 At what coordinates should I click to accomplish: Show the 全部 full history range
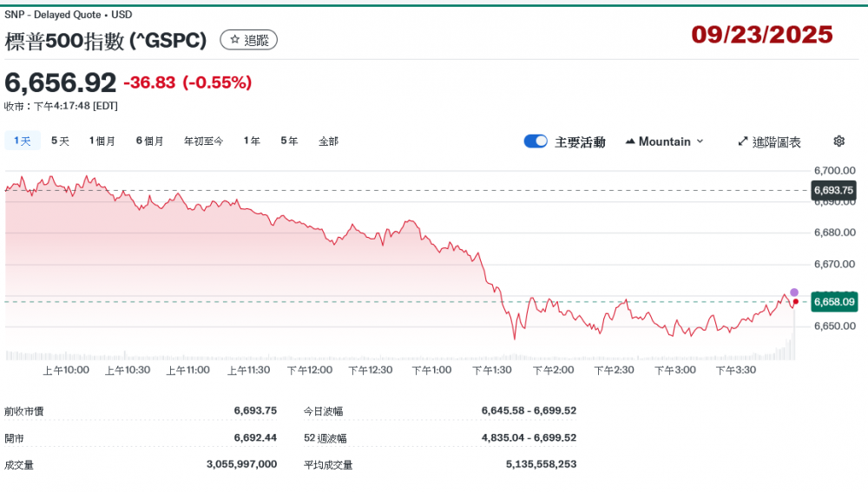[x=328, y=141]
